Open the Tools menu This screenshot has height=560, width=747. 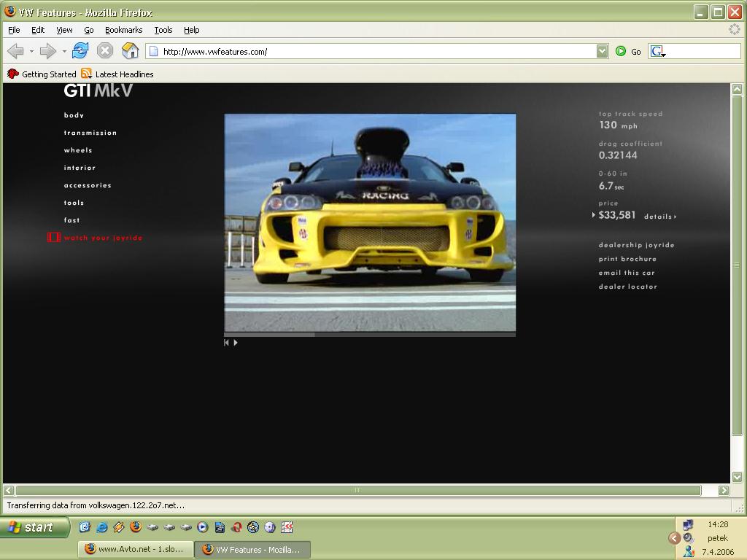[163, 30]
